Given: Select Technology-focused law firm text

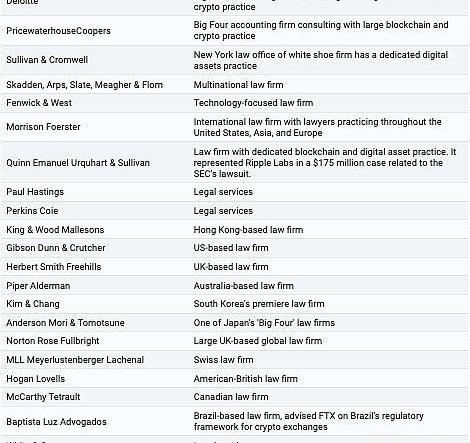Looking at the screenshot, I should 253,103.
